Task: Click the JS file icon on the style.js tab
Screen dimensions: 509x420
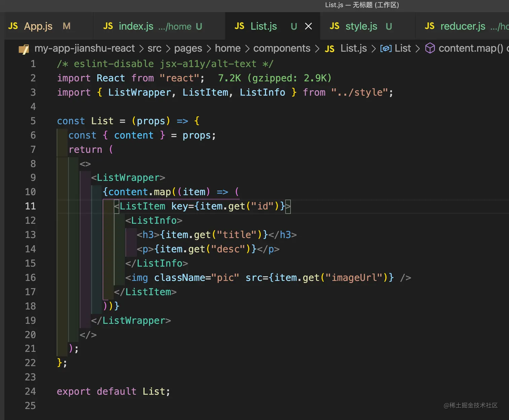Action: [334, 26]
